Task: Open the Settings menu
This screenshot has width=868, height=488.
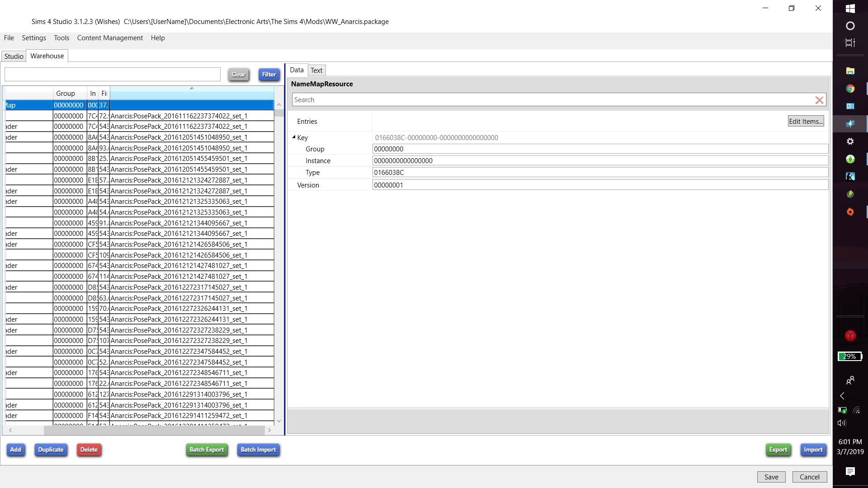Action: coord(34,38)
